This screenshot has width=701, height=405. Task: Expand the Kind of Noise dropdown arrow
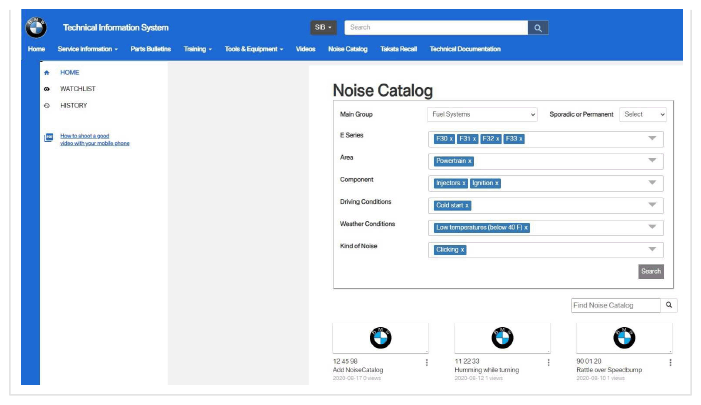click(x=652, y=250)
